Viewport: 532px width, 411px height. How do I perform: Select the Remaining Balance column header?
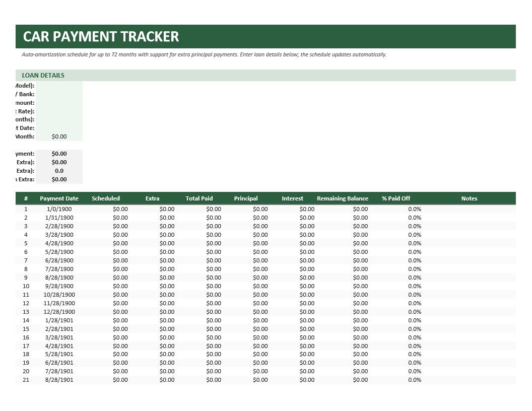click(343, 198)
